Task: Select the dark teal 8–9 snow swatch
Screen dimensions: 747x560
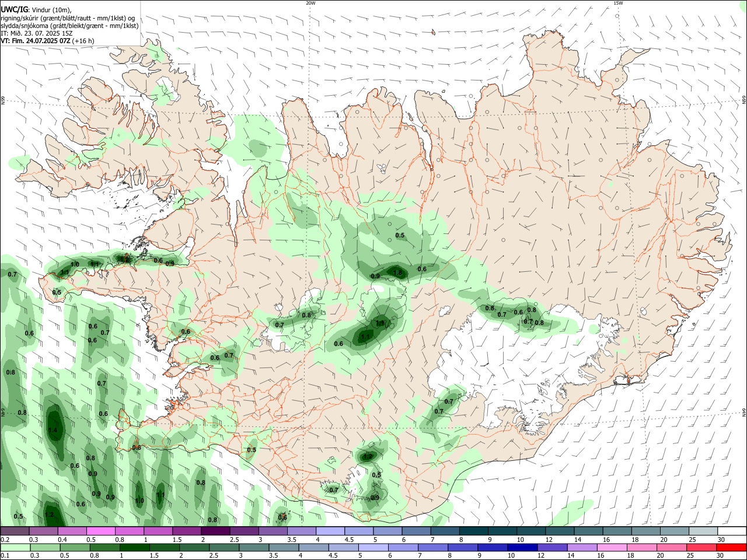Action: click(x=473, y=531)
